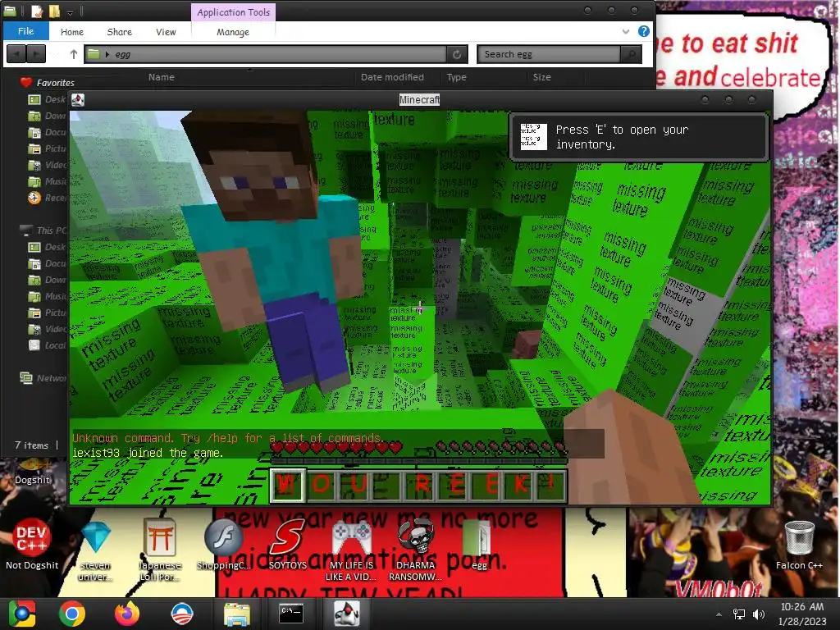Expand the address bar arrow before egg
This screenshot has width=840, height=630.
[x=107, y=54]
